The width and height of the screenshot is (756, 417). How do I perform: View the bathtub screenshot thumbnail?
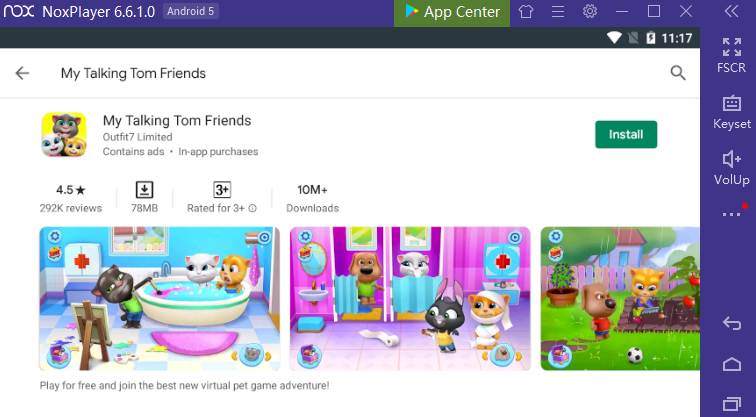(160, 298)
